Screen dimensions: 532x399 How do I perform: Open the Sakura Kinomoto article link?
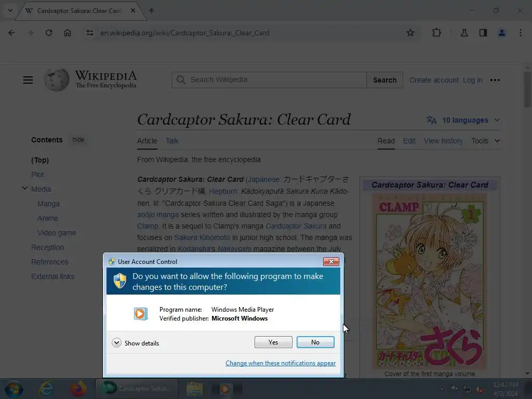coord(202,237)
